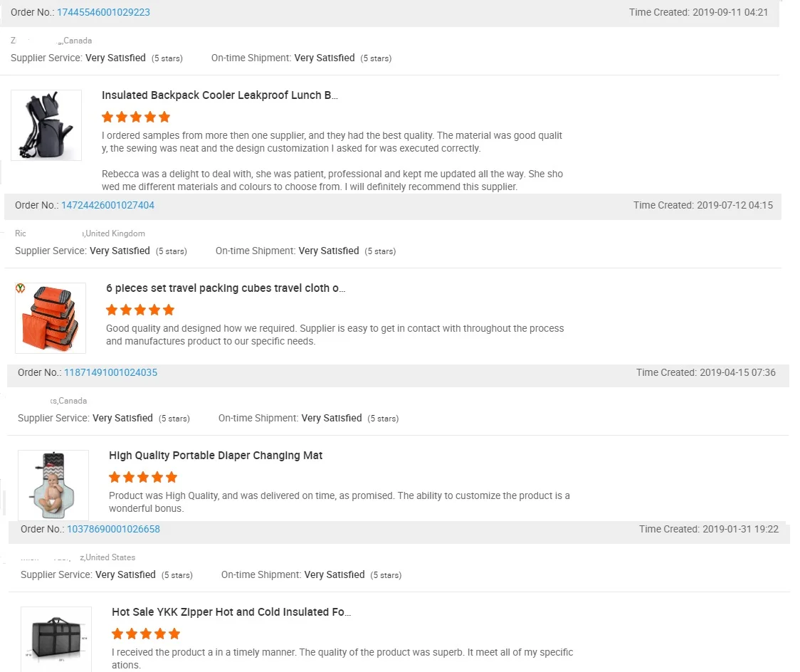Click the black insulated food bag thumbnail
Image resolution: width=800 pixels, height=672 pixels.
[x=56, y=639]
